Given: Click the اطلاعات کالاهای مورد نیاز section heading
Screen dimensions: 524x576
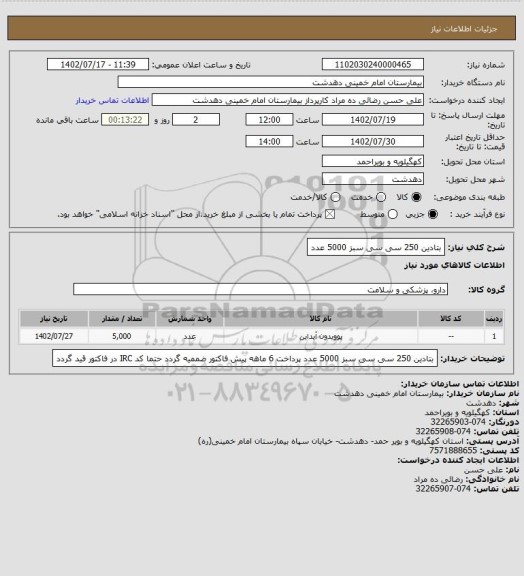Looking at the screenshot, I should click(x=454, y=265).
